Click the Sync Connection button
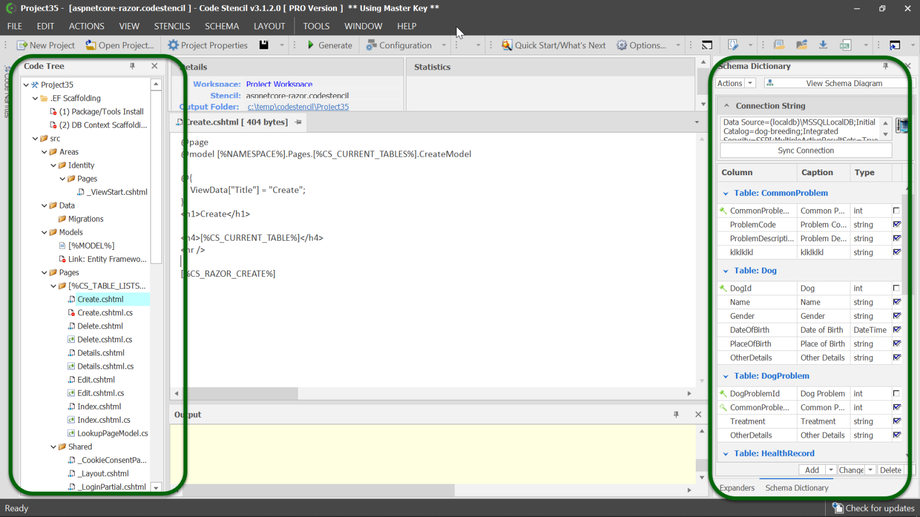The height and width of the screenshot is (517, 920). pos(805,150)
